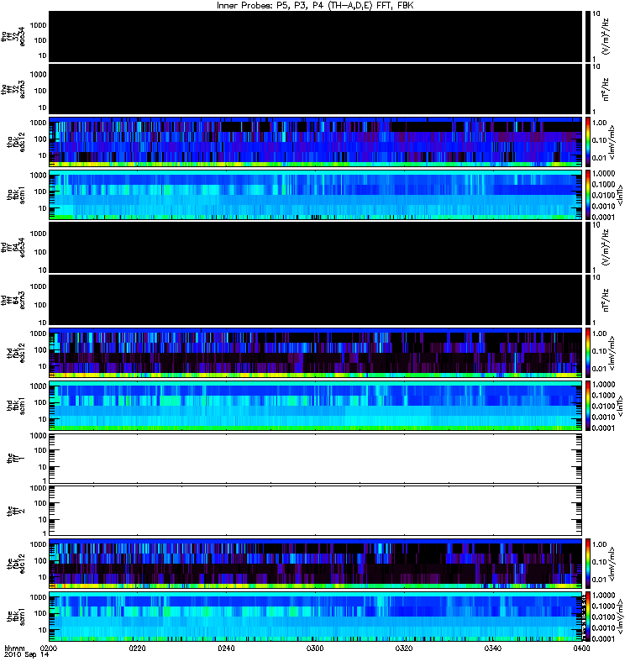
Task: Click the tha fbk edc12 spectrogram panel
Action: [x=316, y=142]
